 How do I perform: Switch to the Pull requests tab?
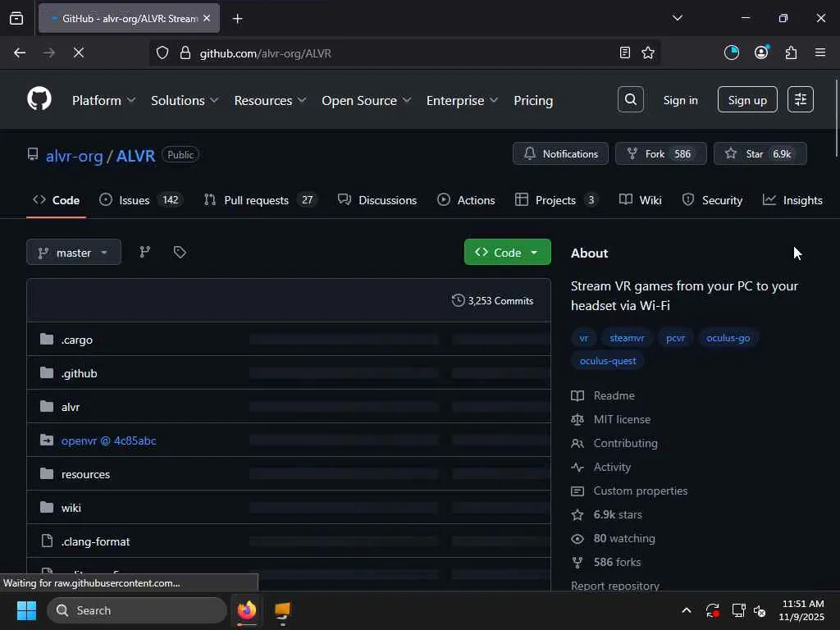point(262,200)
